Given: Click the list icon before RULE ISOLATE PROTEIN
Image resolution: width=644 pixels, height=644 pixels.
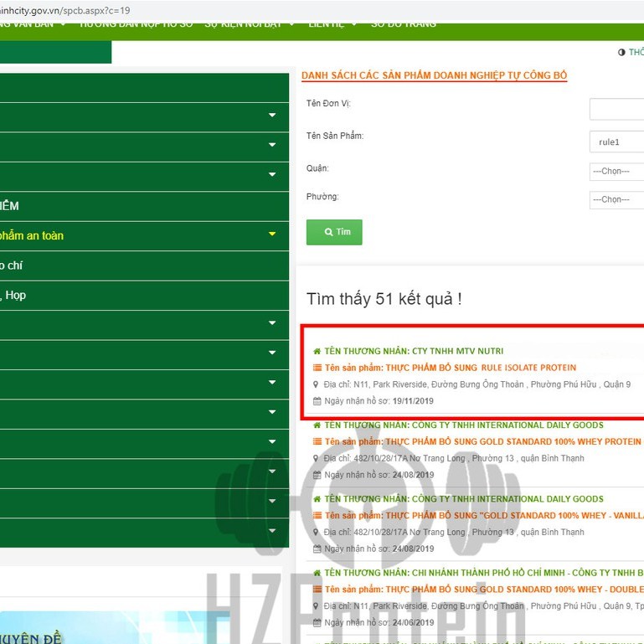Looking at the screenshot, I should [317, 368].
